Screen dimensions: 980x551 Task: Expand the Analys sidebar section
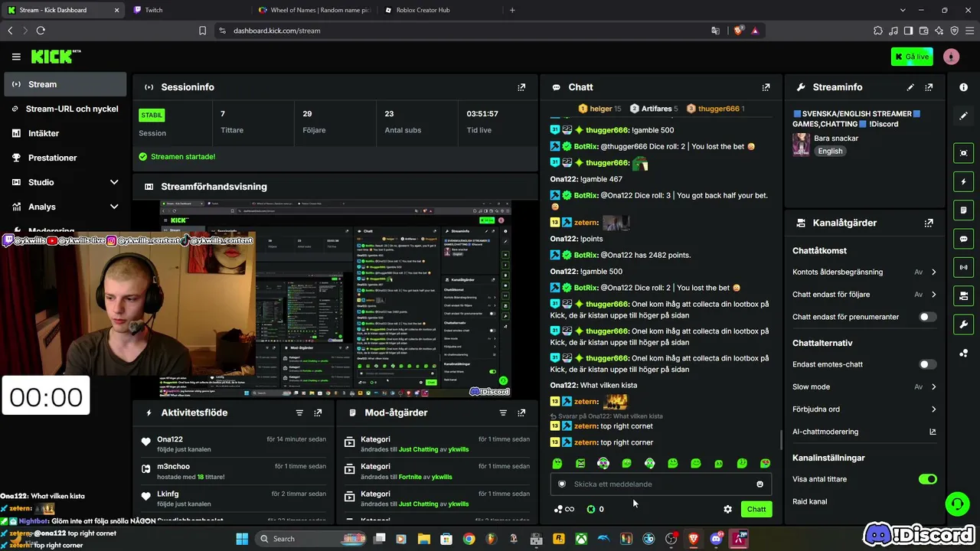(114, 207)
